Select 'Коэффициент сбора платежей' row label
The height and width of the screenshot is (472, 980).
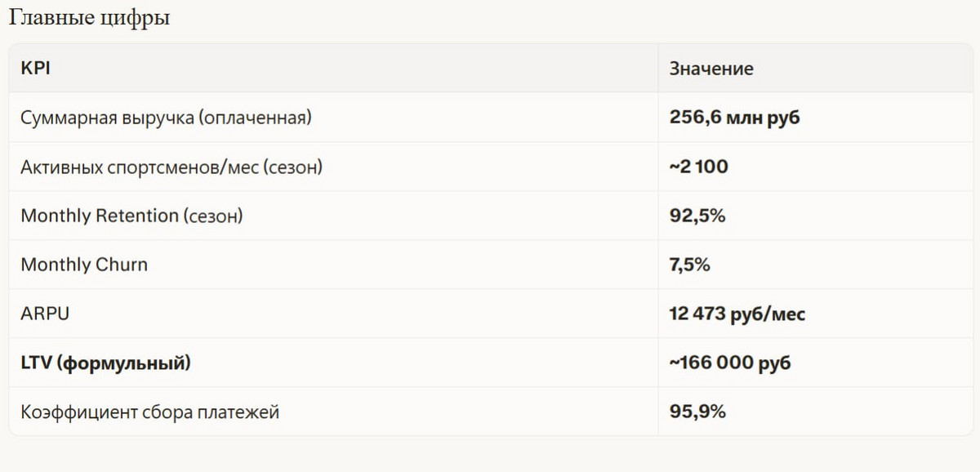[150, 412]
